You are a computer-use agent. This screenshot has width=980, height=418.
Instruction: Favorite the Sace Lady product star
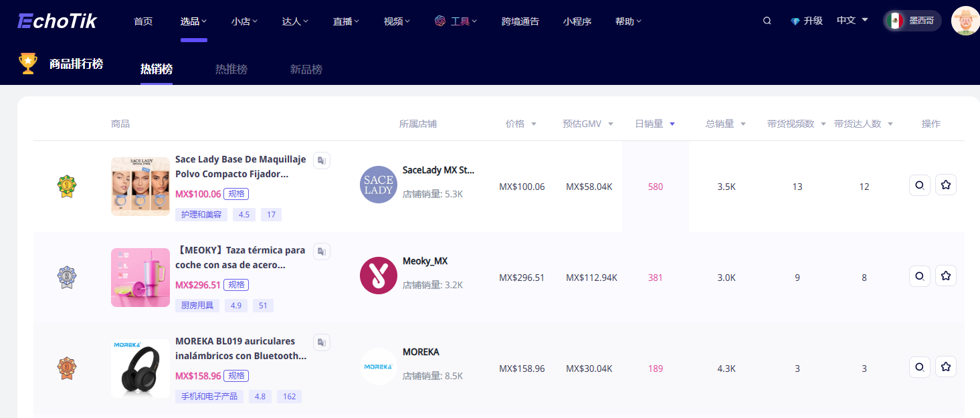[x=946, y=185]
